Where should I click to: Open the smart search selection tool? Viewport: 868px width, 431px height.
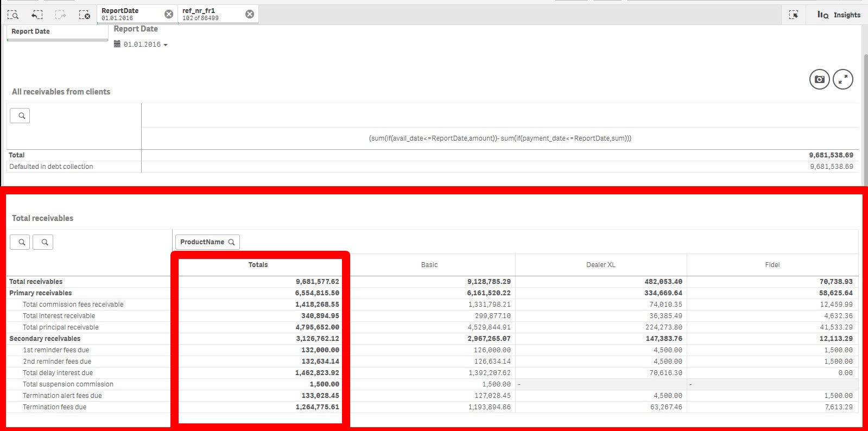click(13, 15)
